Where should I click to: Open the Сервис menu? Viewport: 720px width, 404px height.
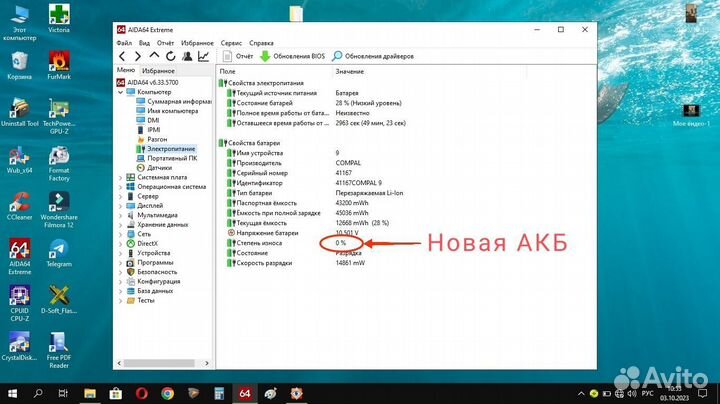(x=231, y=43)
